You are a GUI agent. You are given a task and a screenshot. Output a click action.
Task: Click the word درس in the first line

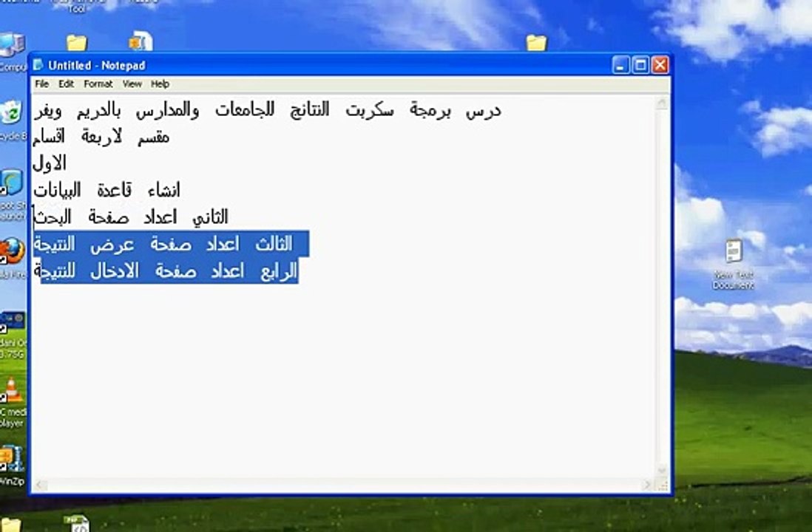(x=483, y=111)
